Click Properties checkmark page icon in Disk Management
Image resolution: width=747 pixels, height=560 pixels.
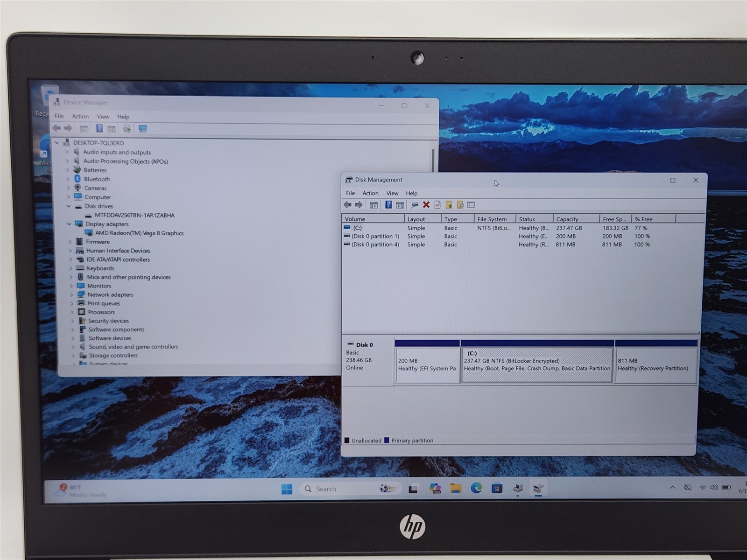click(437, 205)
